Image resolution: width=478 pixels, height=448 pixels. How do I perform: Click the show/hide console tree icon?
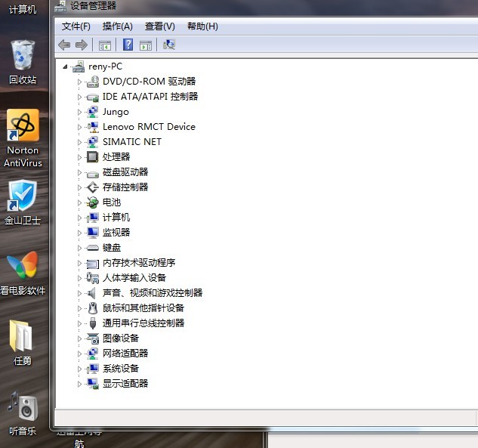tap(105, 45)
